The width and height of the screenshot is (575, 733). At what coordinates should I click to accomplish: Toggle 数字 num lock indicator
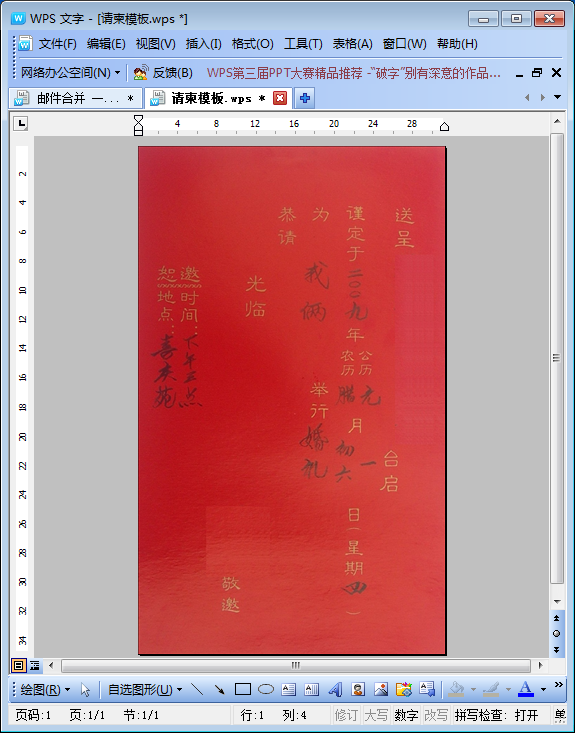pos(406,715)
